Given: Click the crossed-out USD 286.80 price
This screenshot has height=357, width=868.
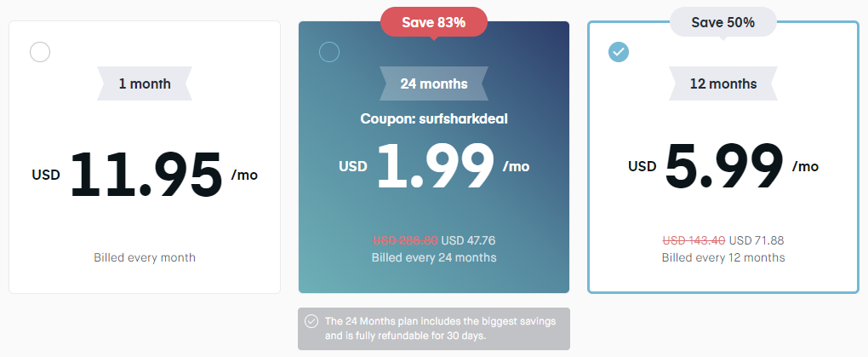Looking at the screenshot, I should 405,241.
